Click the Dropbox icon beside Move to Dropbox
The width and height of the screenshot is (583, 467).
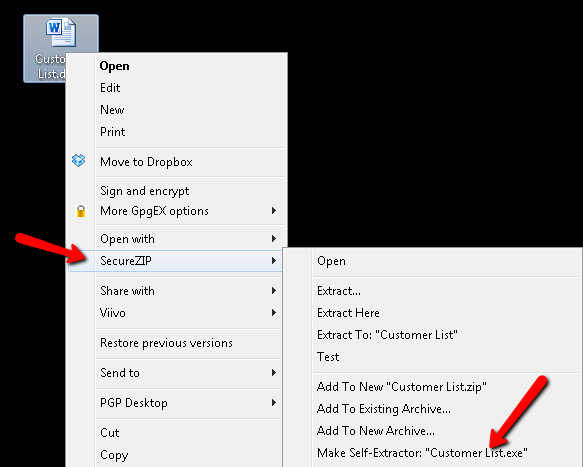click(x=78, y=161)
